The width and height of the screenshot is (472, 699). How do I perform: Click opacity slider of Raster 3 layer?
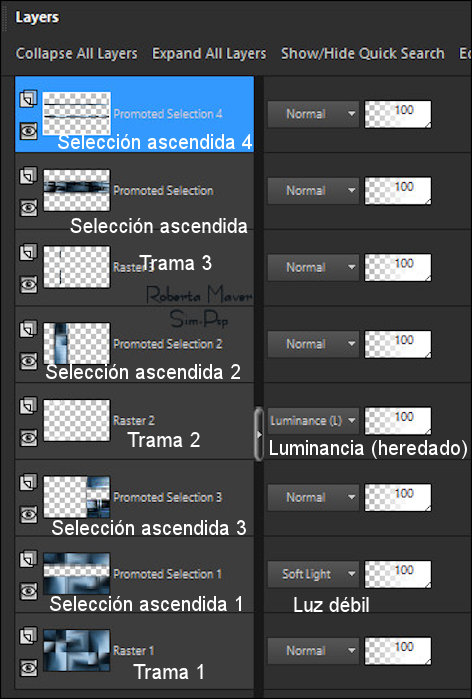point(398,267)
